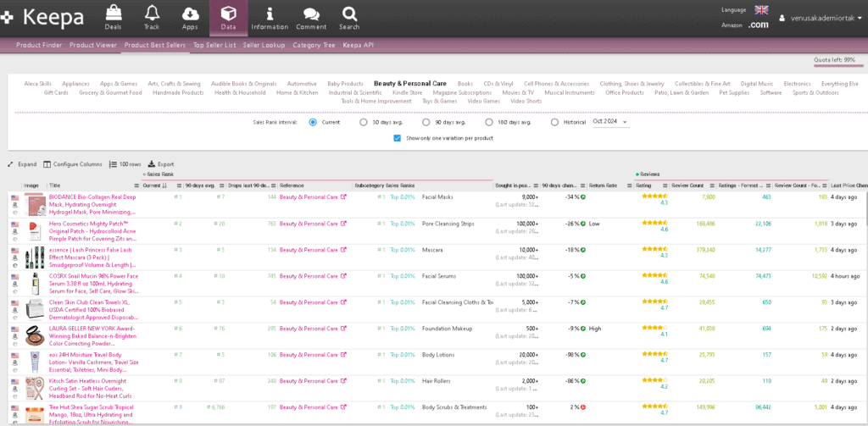Open the Information icon
The image size is (868, 426).
(x=270, y=14)
